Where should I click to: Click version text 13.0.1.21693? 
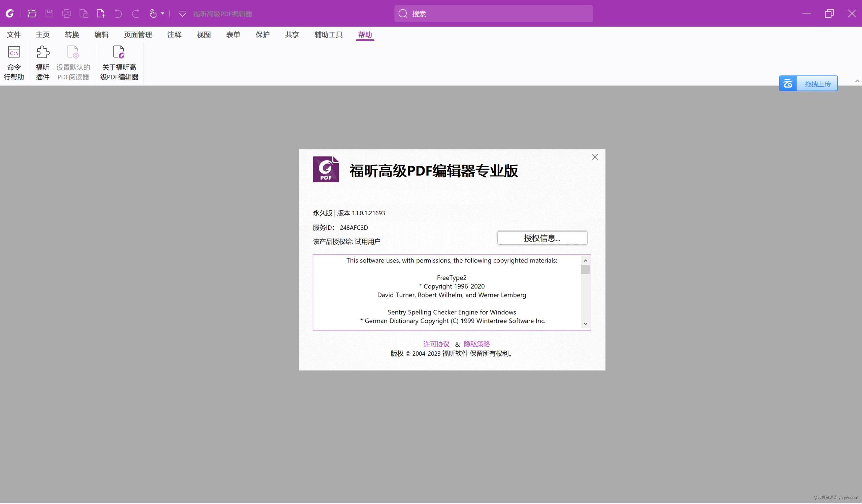tap(368, 213)
